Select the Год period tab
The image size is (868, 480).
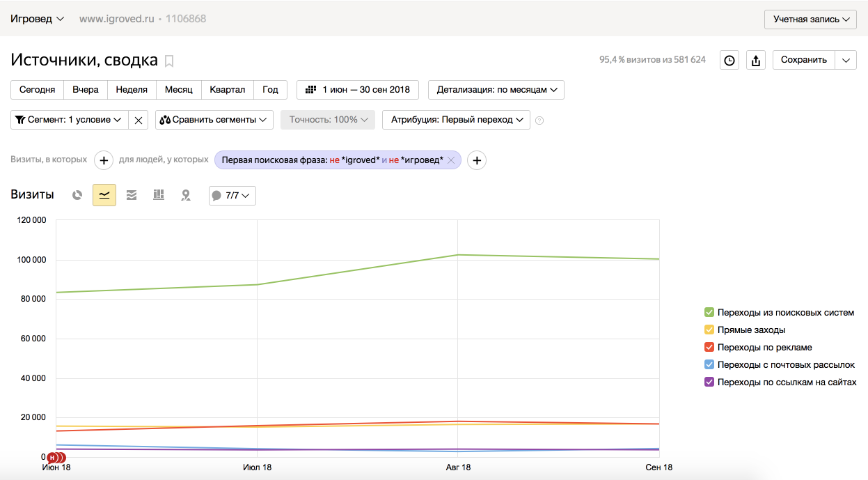click(271, 90)
